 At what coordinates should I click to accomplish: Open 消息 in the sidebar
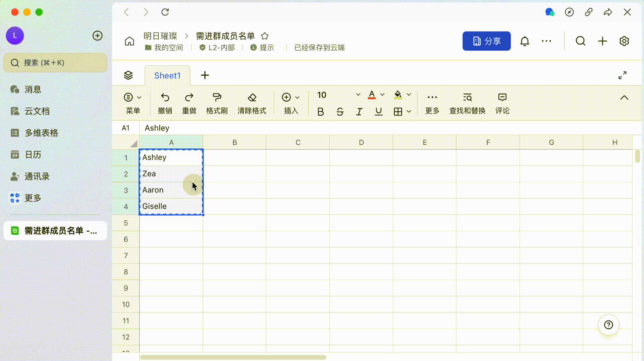55,89
